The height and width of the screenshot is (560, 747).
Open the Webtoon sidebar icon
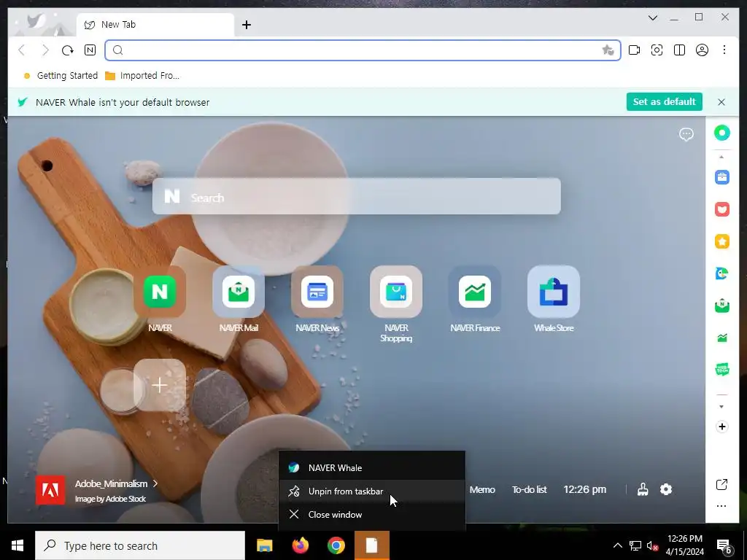click(x=721, y=370)
